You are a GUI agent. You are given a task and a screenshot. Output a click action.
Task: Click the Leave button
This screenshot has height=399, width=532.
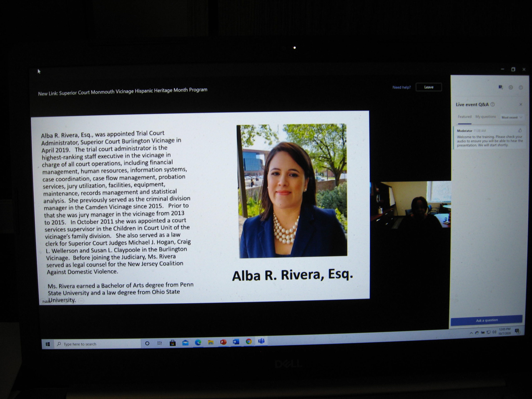[429, 87]
